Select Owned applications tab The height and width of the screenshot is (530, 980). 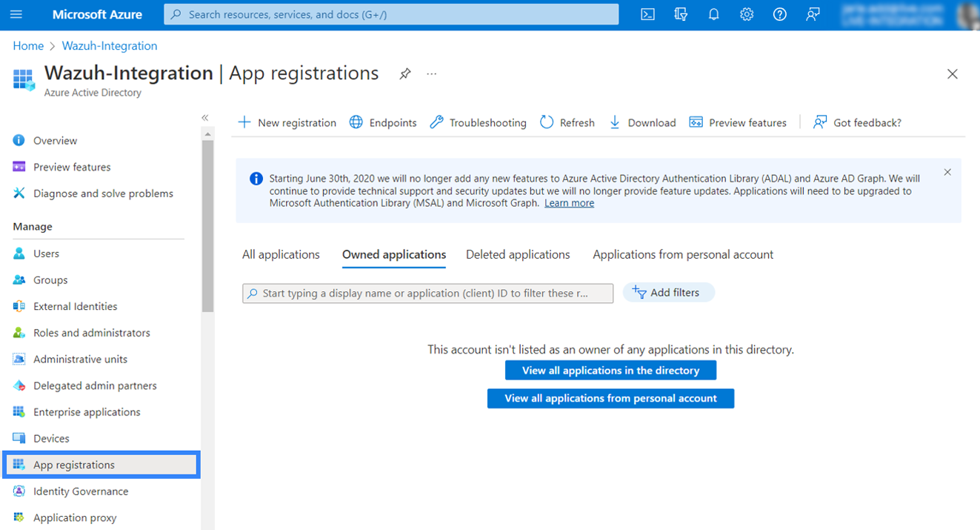(x=394, y=254)
